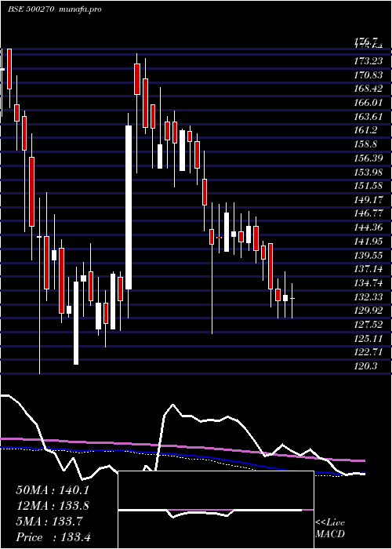Click the 158.8 price axis label
This screenshot has width=392, height=549.
pos(366,144)
